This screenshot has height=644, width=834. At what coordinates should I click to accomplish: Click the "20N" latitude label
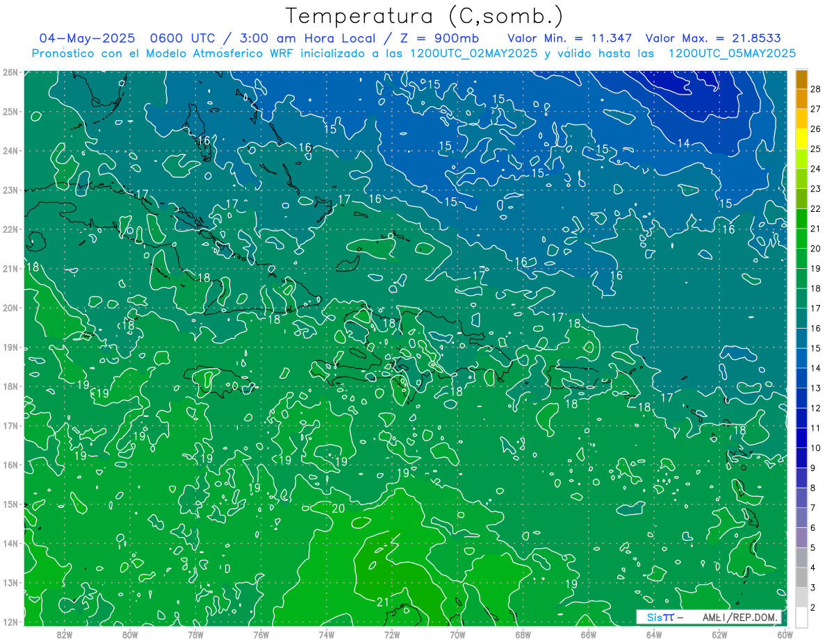(10, 307)
